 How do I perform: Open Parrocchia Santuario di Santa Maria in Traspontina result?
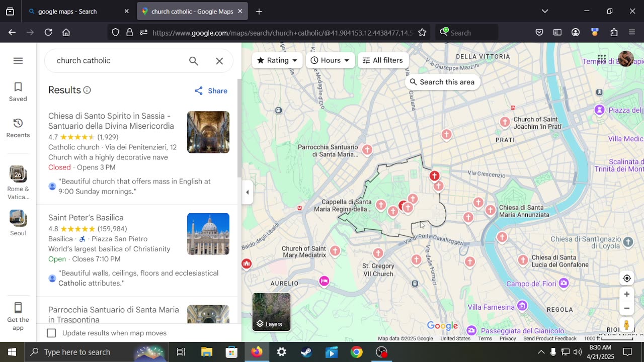click(x=114, y=315)
